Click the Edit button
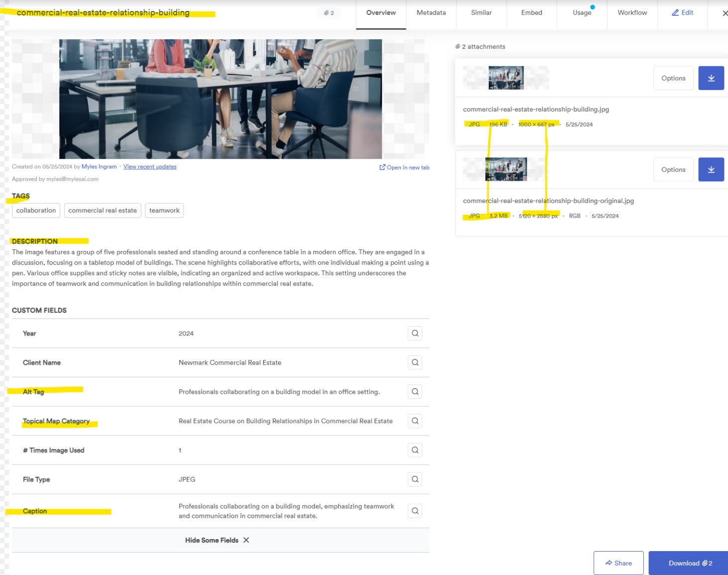The image size is (728, 575). pyautogui.click(x=683, y=13)
